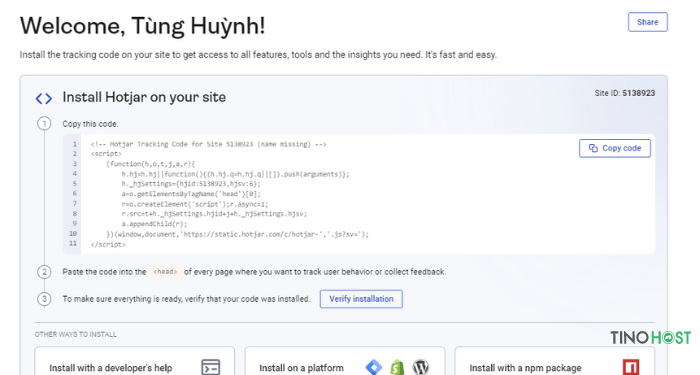Click the npm package icon

click(x=631, y=367)
